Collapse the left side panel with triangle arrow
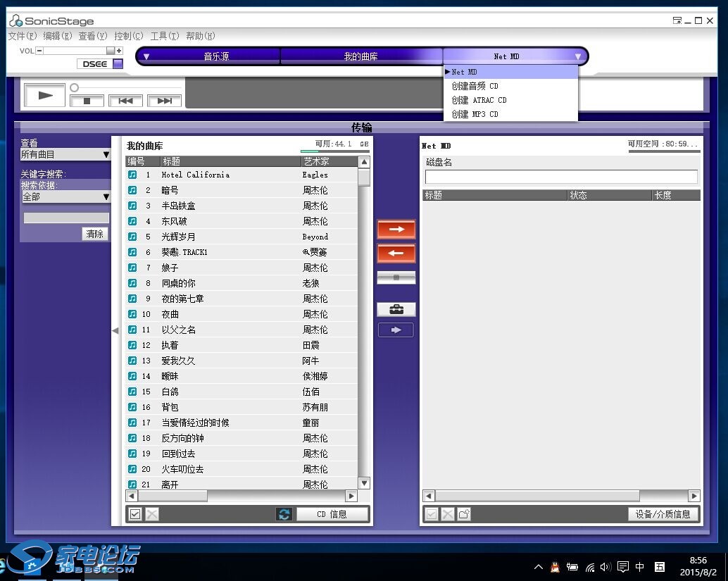This screenshot has height=581, width=728. click(115, 331)
